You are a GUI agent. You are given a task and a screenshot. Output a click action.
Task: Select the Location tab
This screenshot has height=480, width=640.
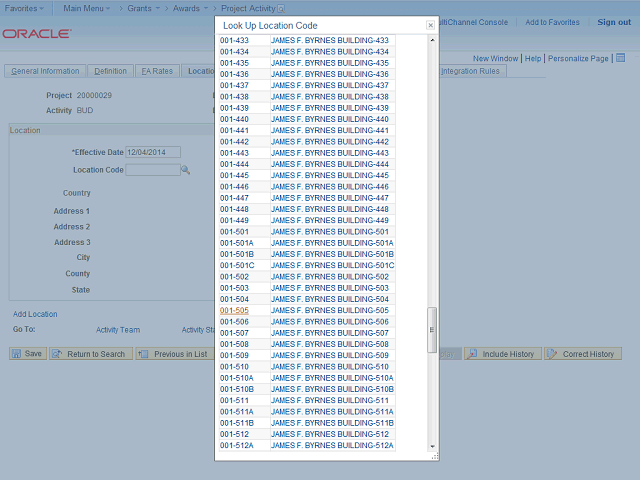tap(199, 71)
